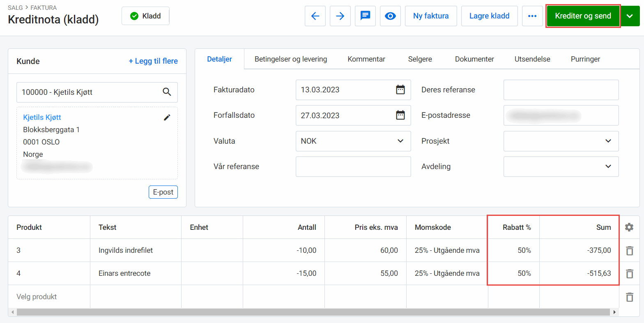
Task: Click the green check Kladd status button
Action: pos(145,16)
